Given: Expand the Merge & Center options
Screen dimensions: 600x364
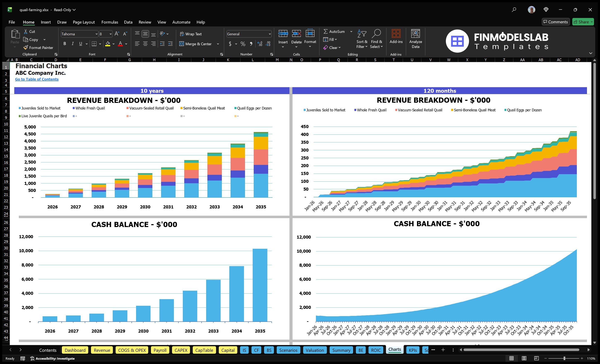Looking at the screenshot, I should tap(218, 44).
